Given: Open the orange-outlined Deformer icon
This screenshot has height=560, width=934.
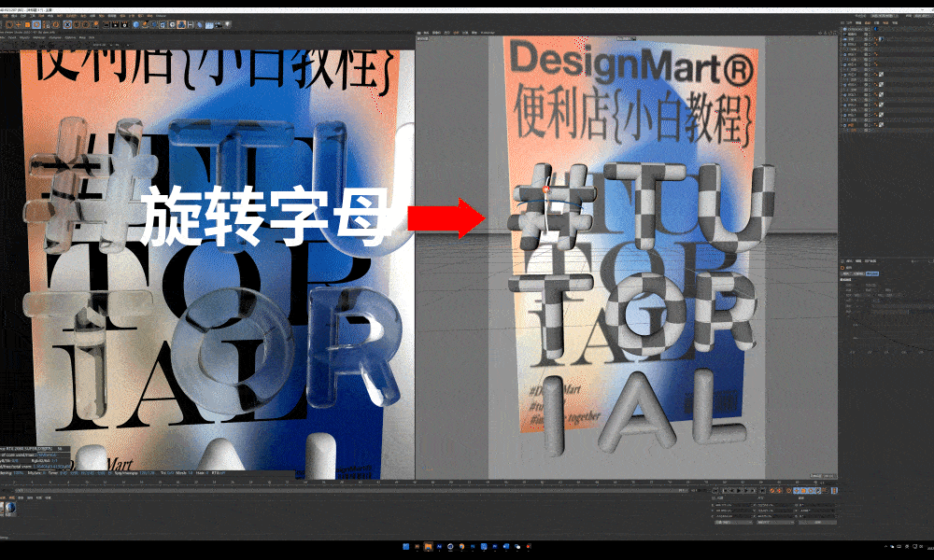Looking at the screenshot, I should pos(182,24).
